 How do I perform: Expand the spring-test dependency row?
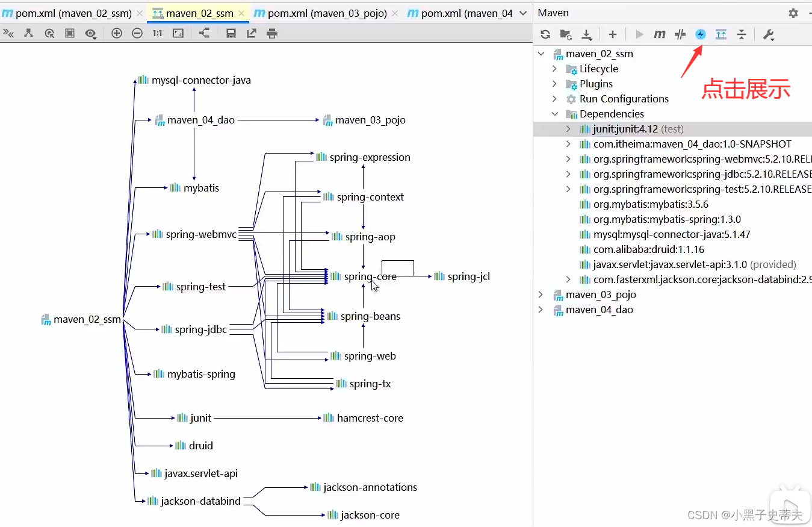coord(568,189)
